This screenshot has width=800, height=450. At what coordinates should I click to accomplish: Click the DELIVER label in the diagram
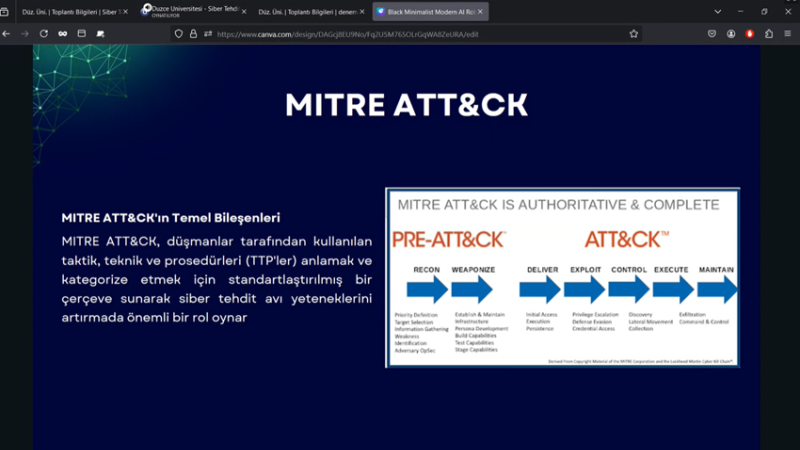click(542, 269)
